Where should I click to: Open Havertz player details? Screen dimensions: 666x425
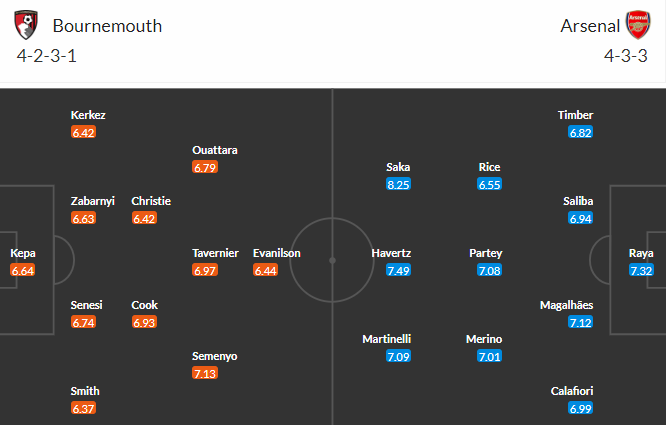[x=390, y=253]
